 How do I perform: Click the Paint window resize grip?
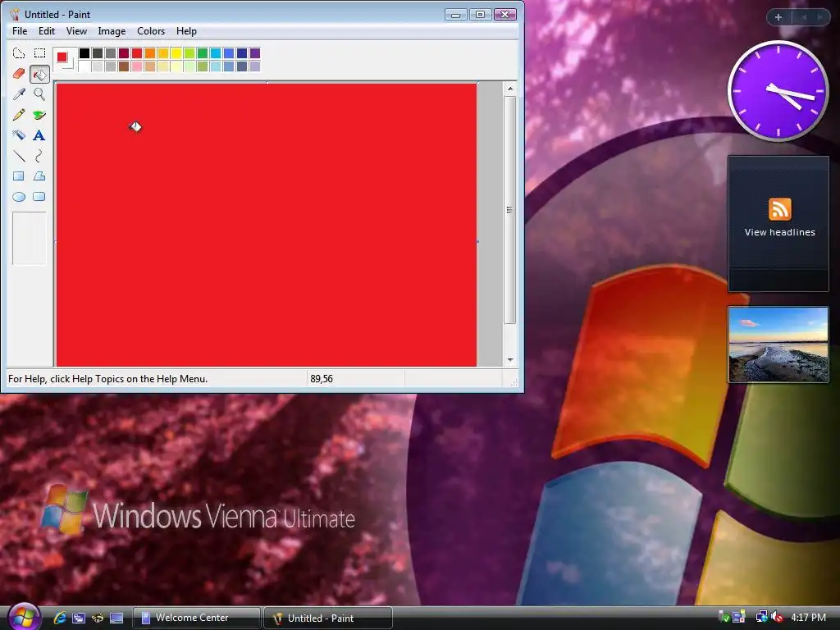514,382
